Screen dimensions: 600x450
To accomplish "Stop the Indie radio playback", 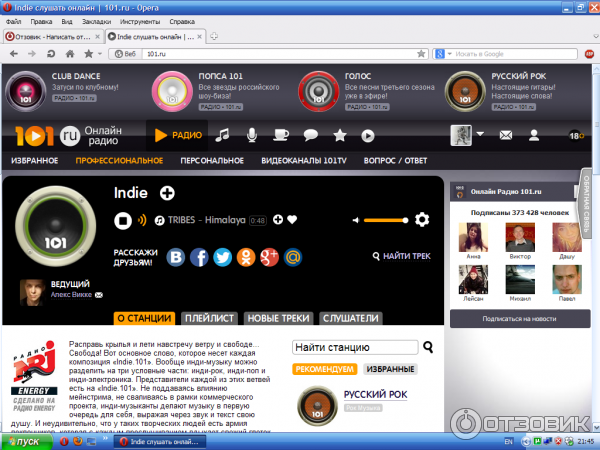I will 121,220.
